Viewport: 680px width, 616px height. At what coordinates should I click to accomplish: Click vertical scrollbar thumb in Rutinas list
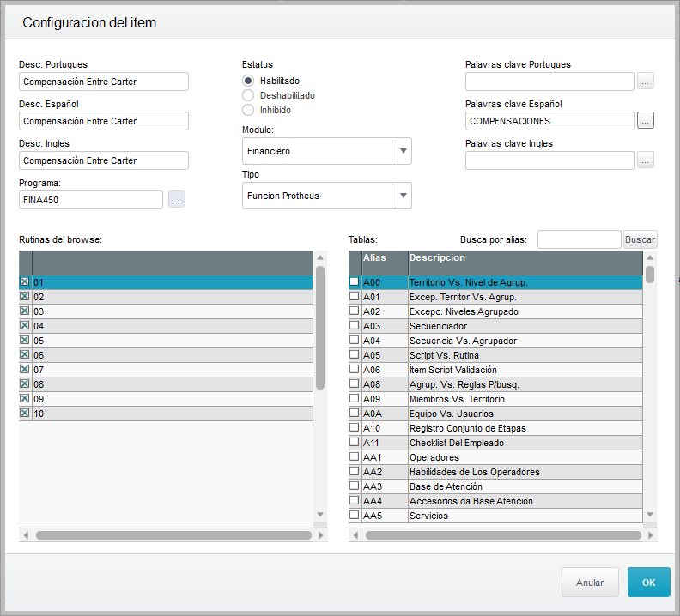(320, 328)
